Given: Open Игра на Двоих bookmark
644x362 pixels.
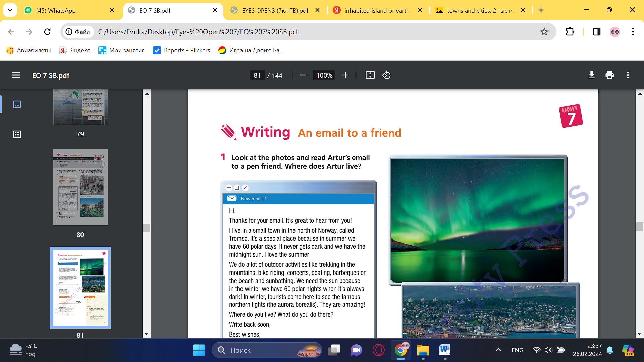Looking at the screenshot, I should (251, 50).
